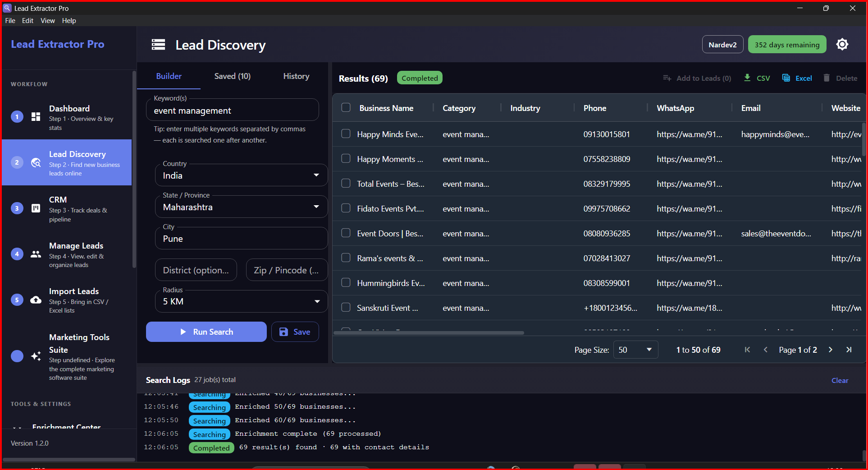Image resolution: width=868 pixels, height=470 pixels.
Task: Click the Lead Extractor Pro title bar icon
Action: click(x=7, y=8)
